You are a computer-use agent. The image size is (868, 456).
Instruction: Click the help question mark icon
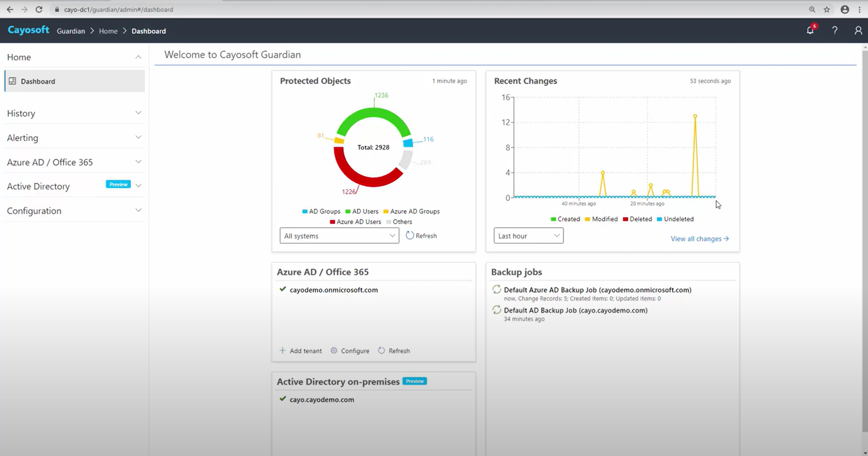834,30
